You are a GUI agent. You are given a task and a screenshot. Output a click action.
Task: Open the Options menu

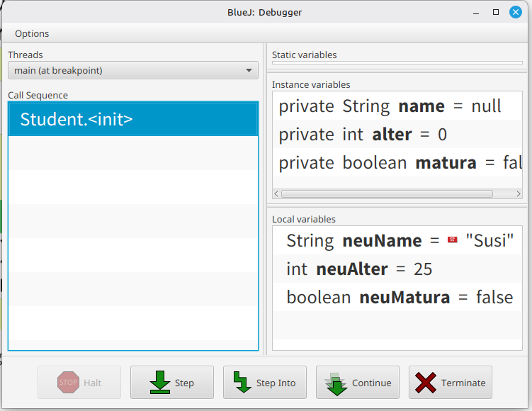[32, 33]
